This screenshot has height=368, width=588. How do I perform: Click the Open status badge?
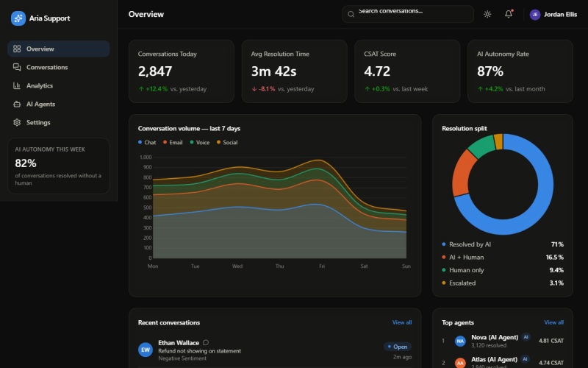tap(398, 347)
